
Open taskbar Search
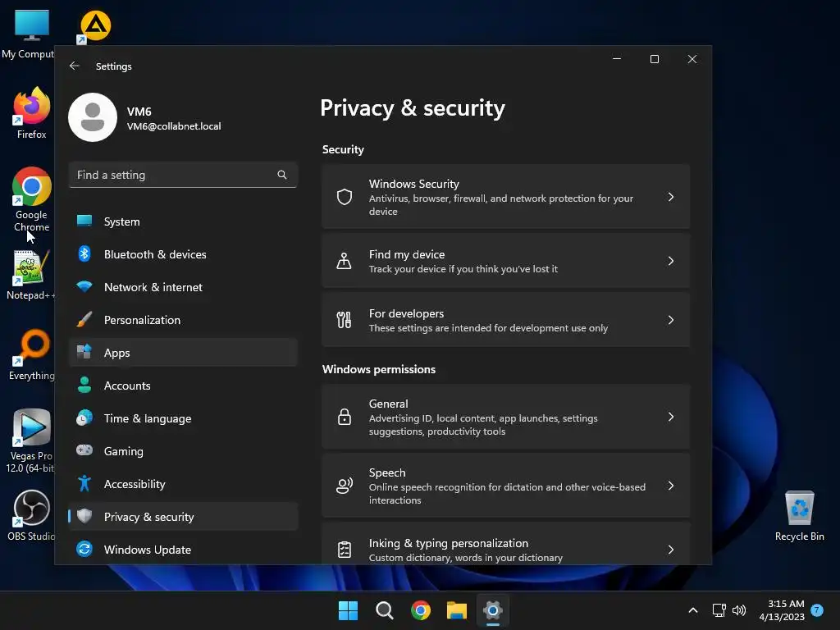tap(384, 610)
